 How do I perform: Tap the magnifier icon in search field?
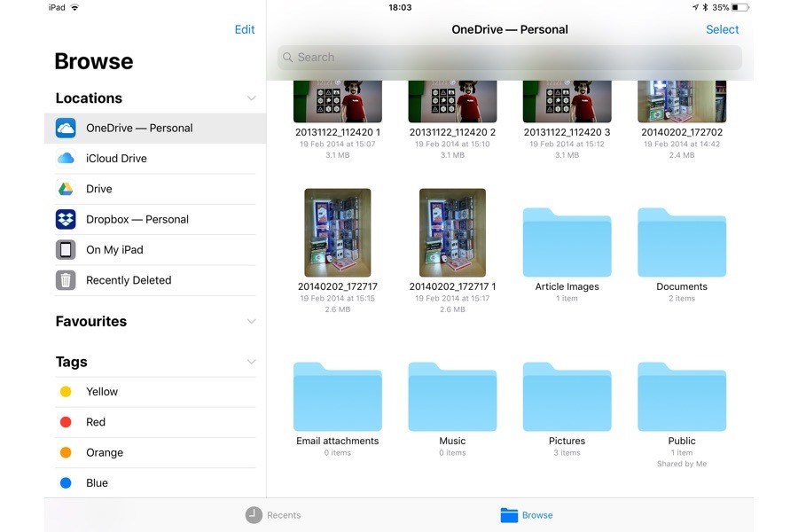287,58
